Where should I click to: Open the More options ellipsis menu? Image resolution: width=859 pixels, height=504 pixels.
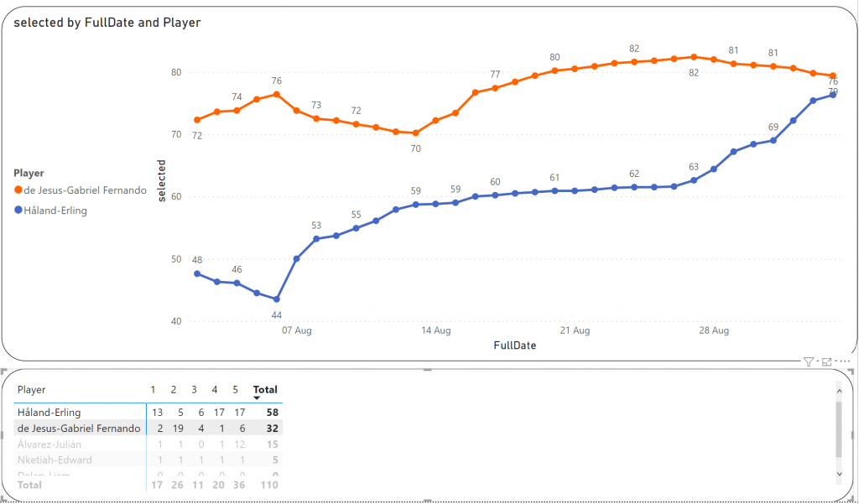(843, 362)
